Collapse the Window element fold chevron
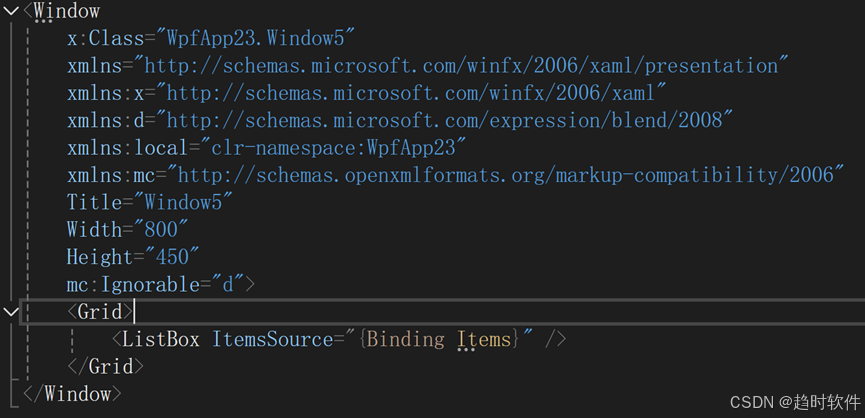The image size is (865, 418). click(11, 12)
